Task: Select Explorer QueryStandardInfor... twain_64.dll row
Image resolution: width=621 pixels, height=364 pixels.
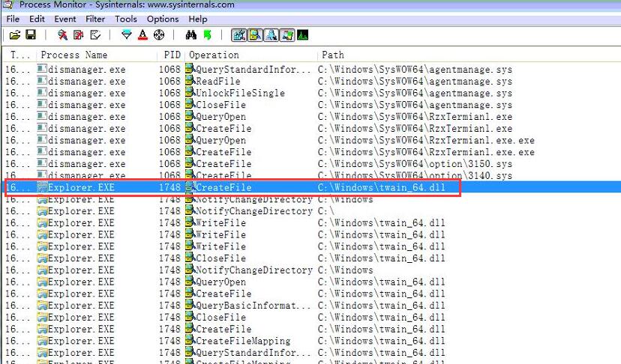Action: coord(311,353)
